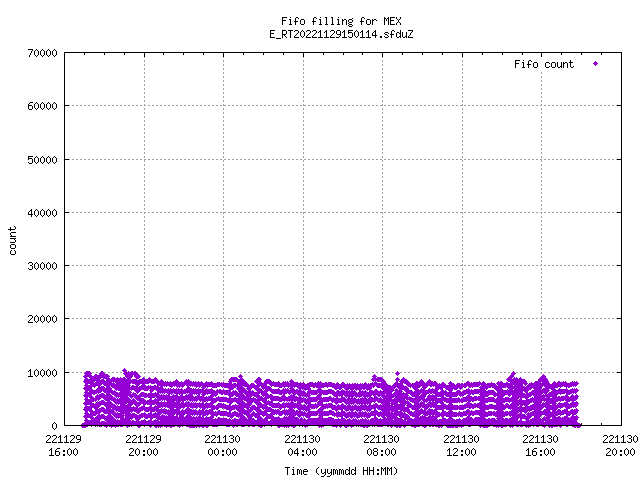Click the y-axis tick value 60000
The image size is (640, 480).
[x=42, y=106]
